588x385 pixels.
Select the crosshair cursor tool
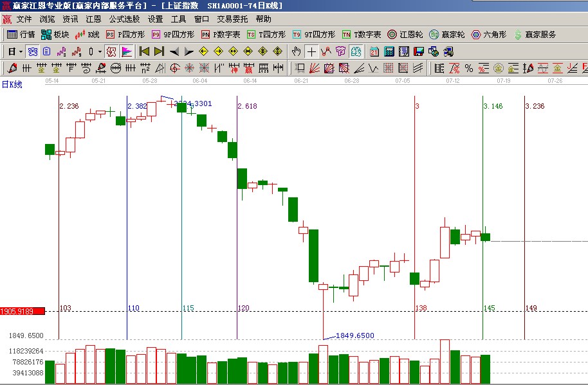[x=312, y=51]
